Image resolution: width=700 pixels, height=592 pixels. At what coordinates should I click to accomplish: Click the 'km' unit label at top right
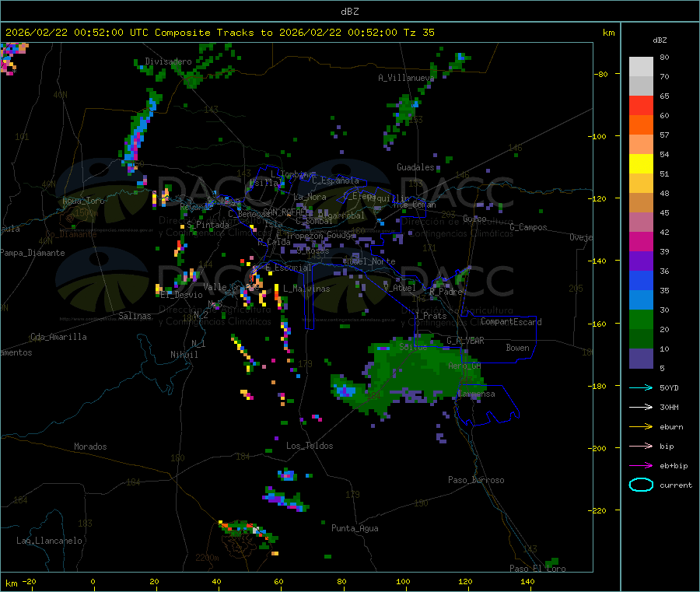coord(608,33)
